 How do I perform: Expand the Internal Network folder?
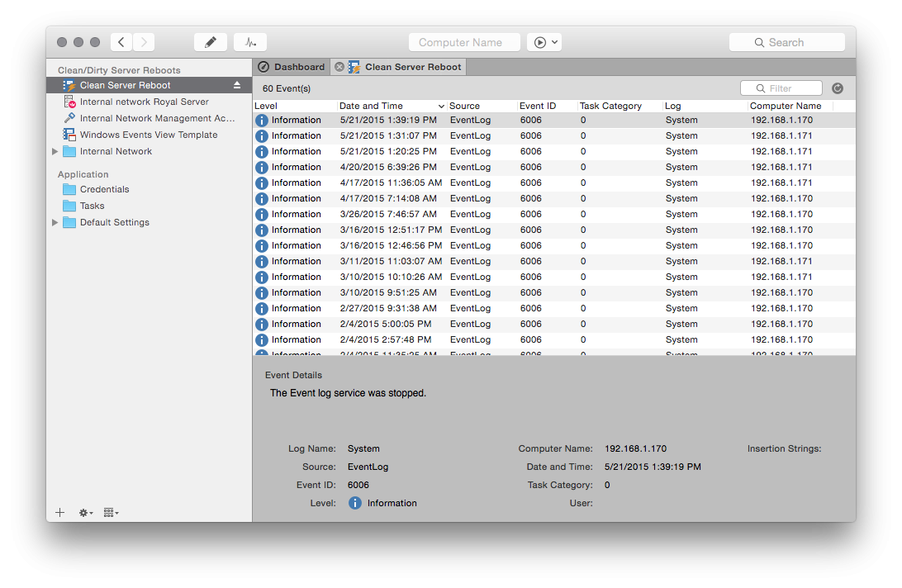(x=55, y=151)
